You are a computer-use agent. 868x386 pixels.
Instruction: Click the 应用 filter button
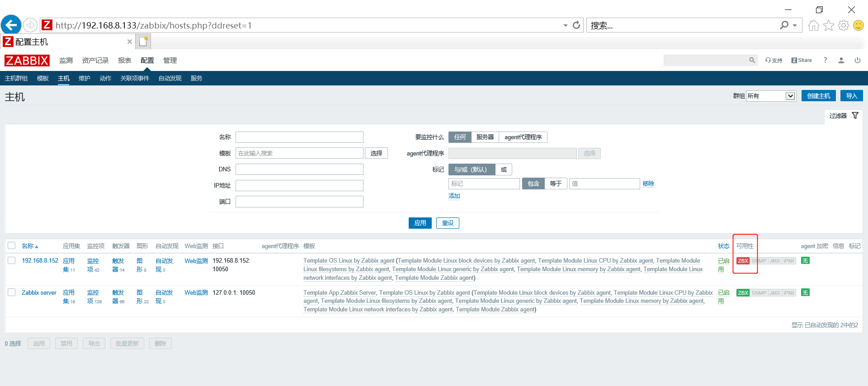[420, 223]
